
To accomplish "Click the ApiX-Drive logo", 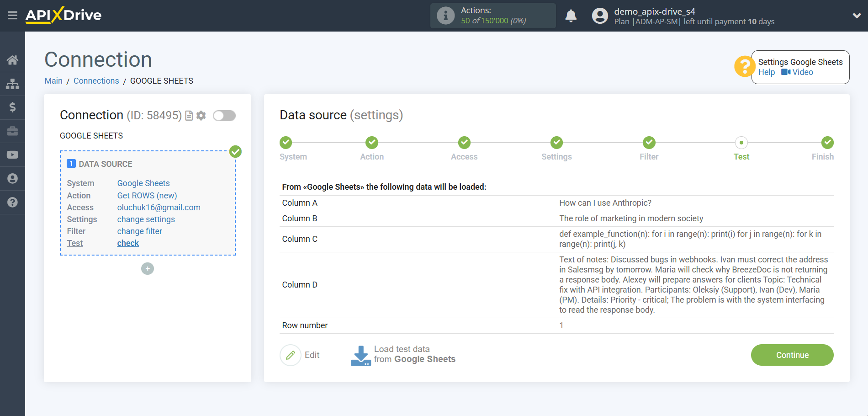I will pyautogui.click(x=64, y=15).
